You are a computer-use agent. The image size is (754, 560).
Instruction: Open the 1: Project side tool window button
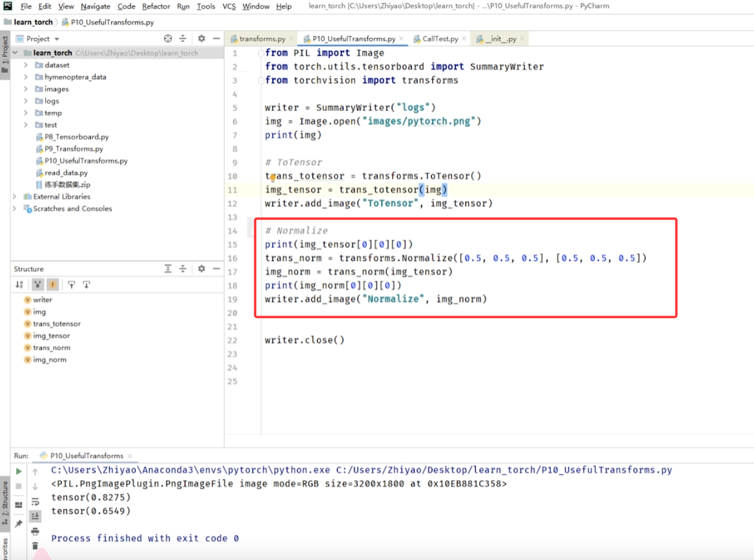(5, 55)
